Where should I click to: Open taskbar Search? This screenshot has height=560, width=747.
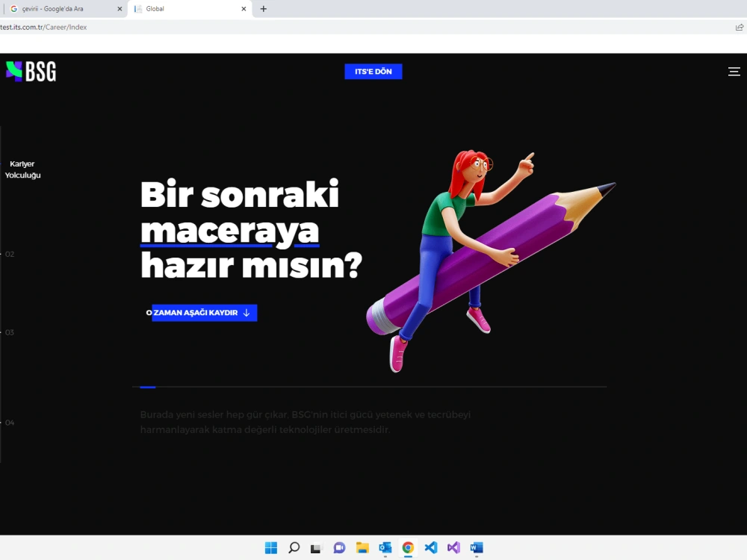click(x=294, y=547)
